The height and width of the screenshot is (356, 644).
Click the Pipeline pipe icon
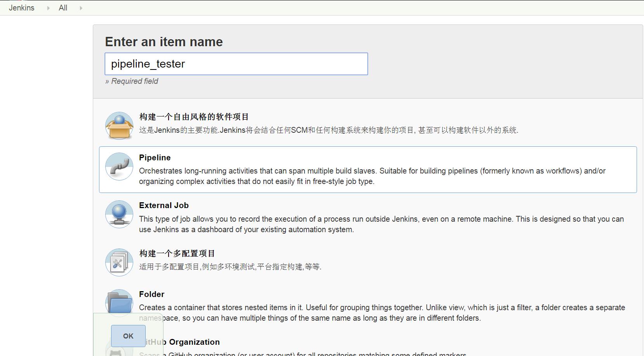pos(119,167)
